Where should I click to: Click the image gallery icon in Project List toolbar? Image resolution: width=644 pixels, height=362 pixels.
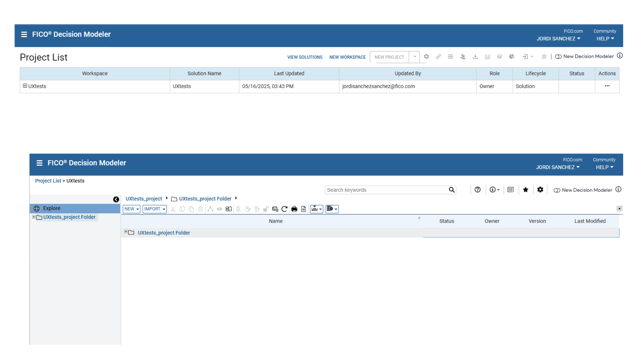click(488, 57)
